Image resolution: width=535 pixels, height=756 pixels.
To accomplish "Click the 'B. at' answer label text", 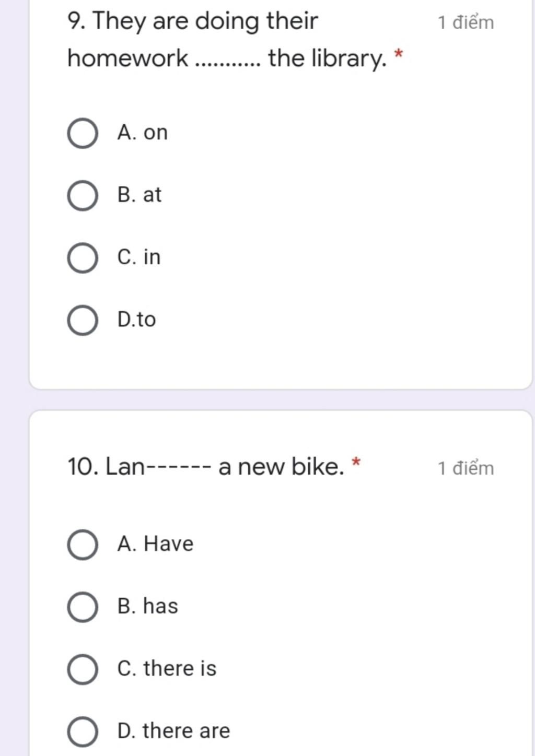I will point(139,195).
